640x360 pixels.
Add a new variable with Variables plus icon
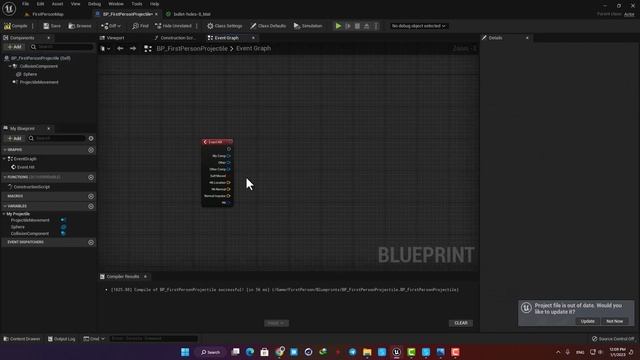91,206
